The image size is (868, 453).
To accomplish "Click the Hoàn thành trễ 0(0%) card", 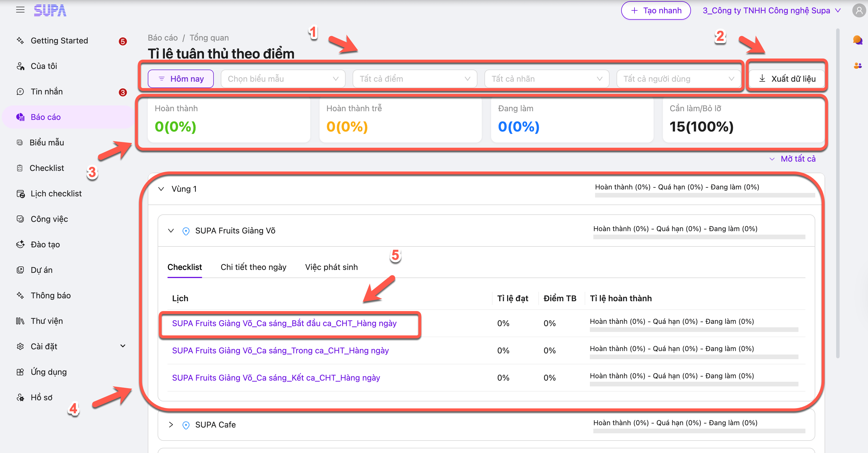I will [x=401, y=120].
